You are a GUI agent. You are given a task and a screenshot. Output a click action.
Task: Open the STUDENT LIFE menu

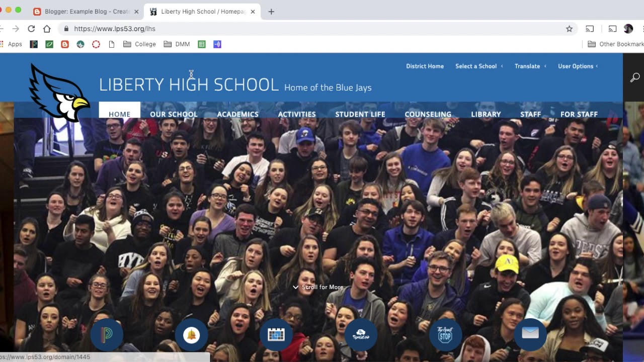tap(360, 114)
